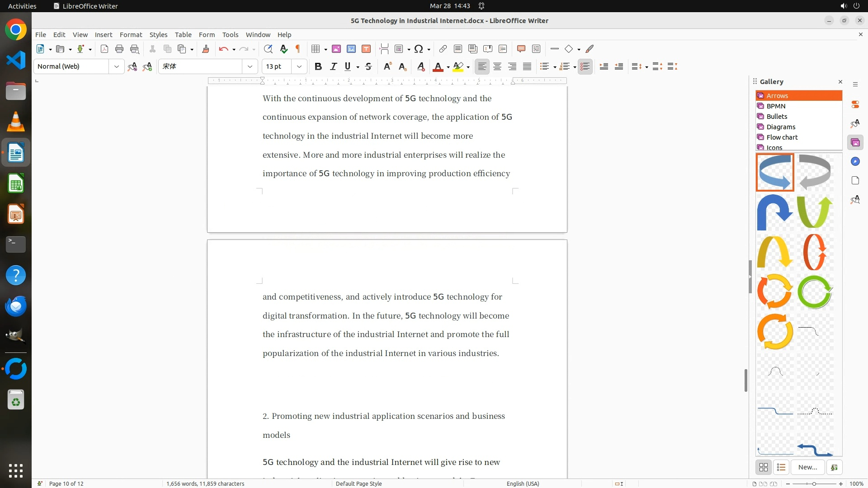The image size is (868, 488).
Task: Click the Find & Replace icon
Action: (x=268, y=49)
